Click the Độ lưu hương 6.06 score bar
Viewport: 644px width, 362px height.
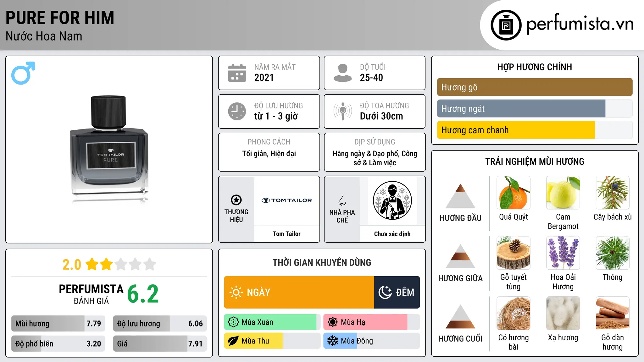(160, 323)
